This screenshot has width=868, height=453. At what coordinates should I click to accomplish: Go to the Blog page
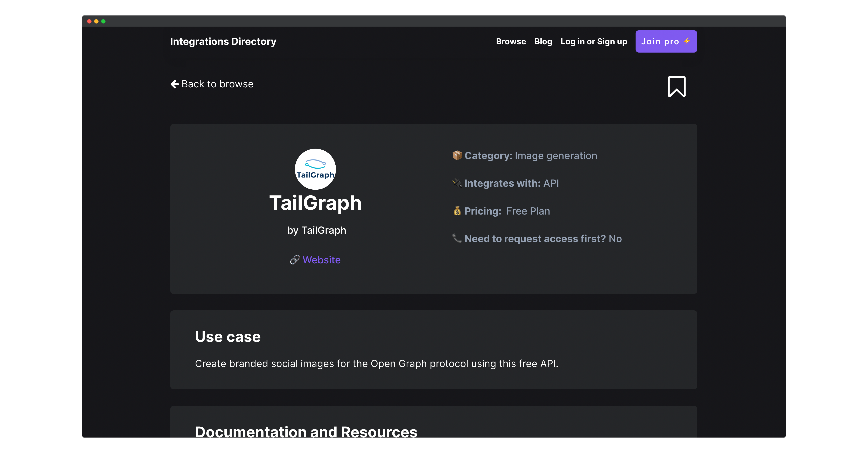(x=543, y=41)
